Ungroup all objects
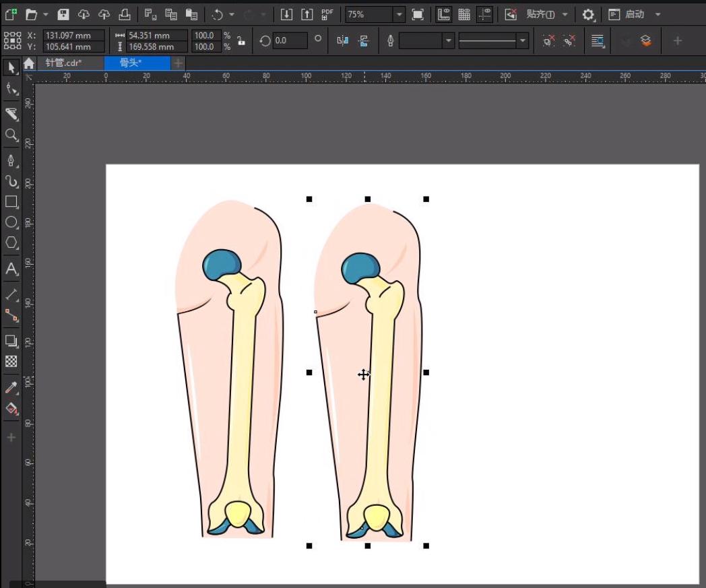 click(x=569, y=41)
